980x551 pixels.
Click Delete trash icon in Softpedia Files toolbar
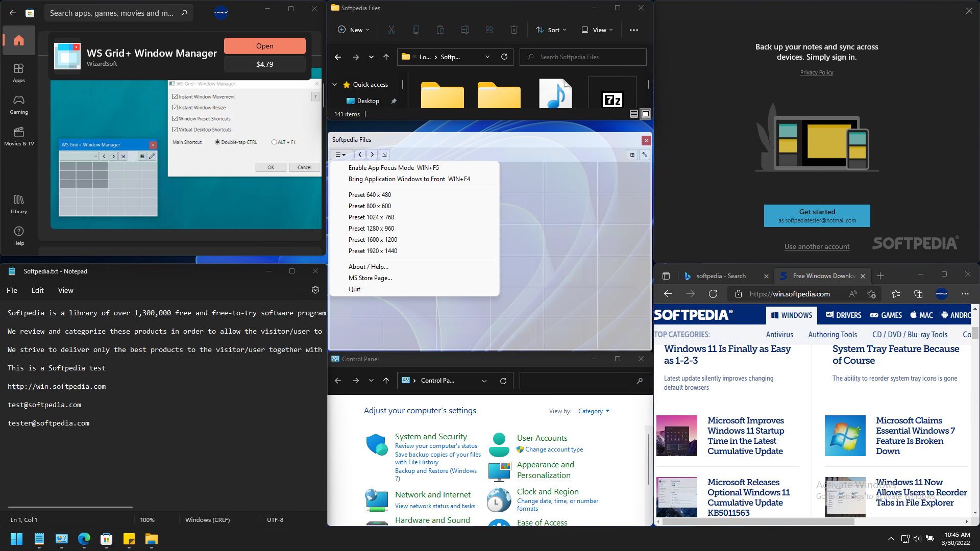pos(514,30)
